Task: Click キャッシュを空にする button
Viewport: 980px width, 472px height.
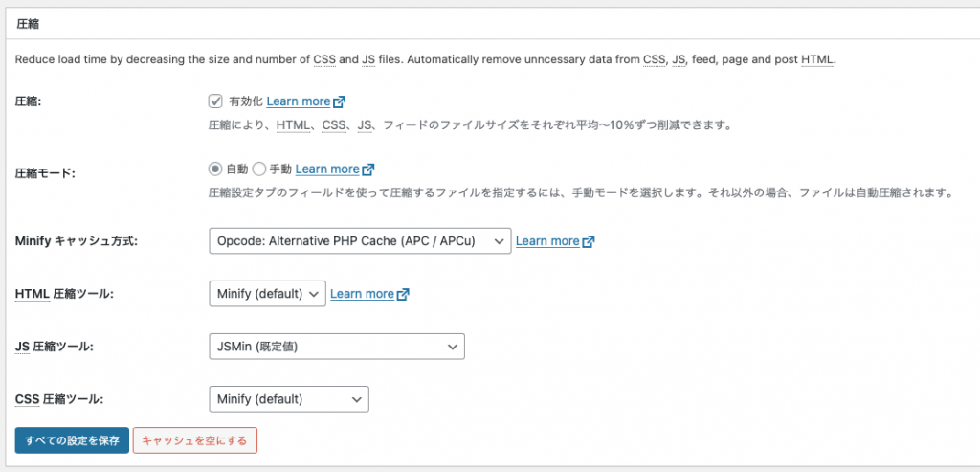Action: point(195,440)
